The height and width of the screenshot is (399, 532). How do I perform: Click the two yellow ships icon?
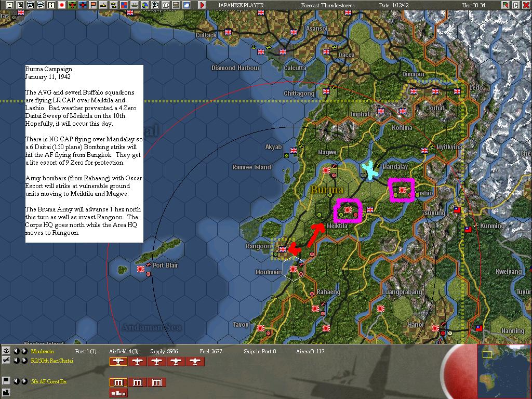tap(114, 5)
